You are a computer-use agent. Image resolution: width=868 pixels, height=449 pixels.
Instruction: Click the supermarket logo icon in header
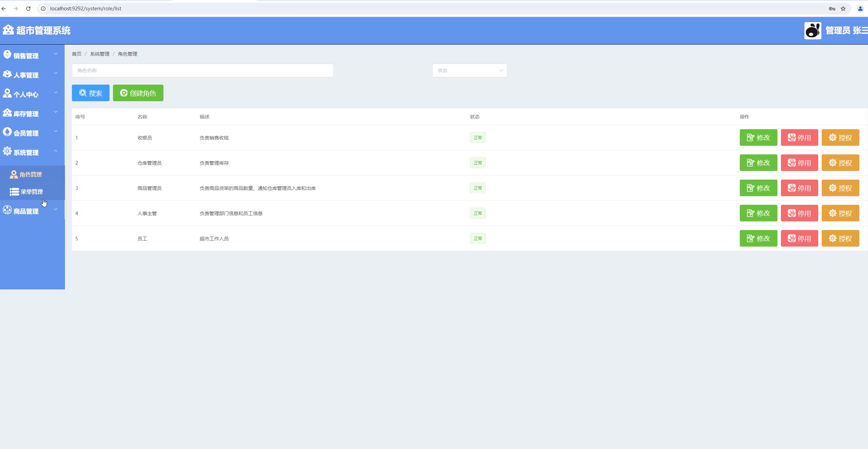click(8, 30)
